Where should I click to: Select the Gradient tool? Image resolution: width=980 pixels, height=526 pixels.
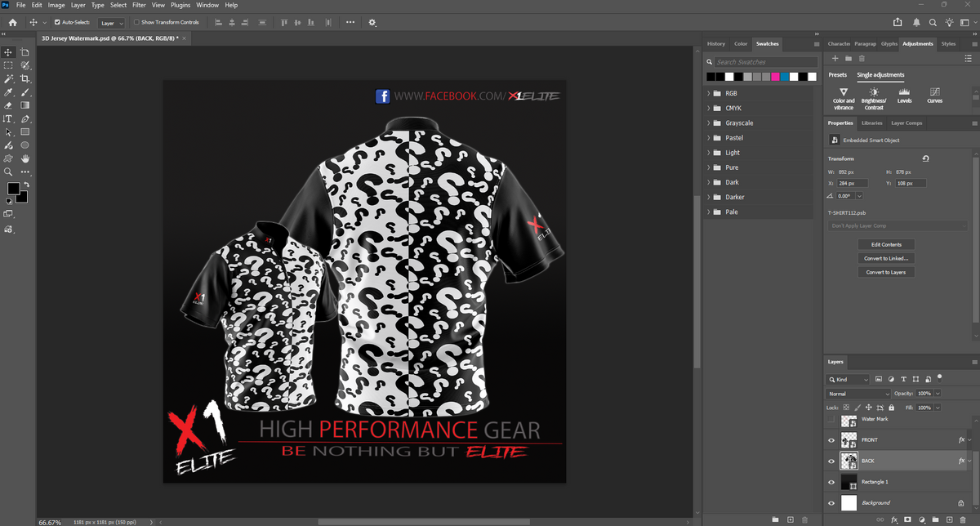(25, 105)
